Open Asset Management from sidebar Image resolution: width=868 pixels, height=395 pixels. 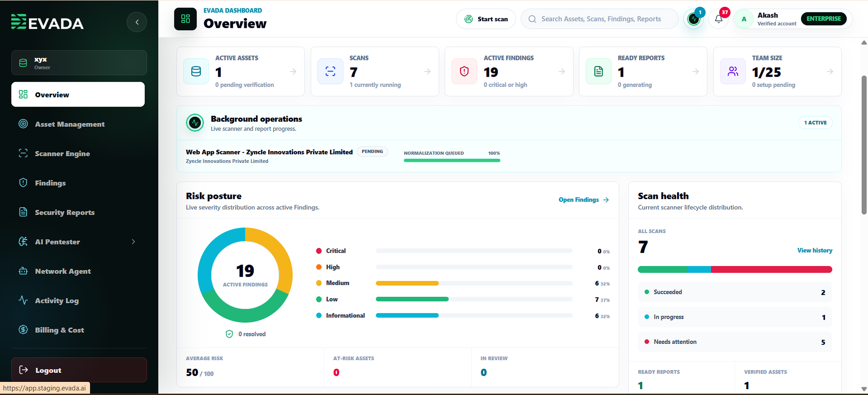pos(70,124)
